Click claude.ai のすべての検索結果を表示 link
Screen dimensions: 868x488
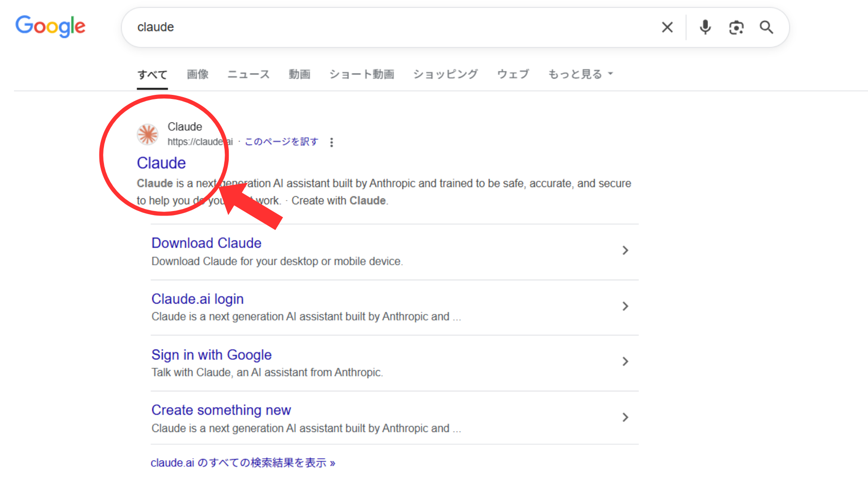[243, 463]
